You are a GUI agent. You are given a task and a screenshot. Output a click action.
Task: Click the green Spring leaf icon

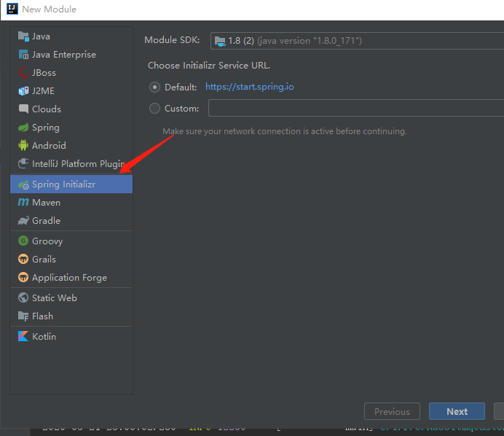click(23, 128)
